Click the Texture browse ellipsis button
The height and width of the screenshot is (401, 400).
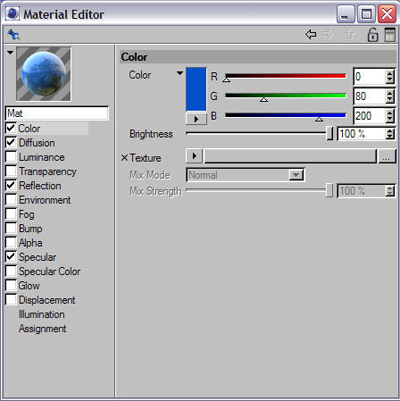(x=387, y=156)
